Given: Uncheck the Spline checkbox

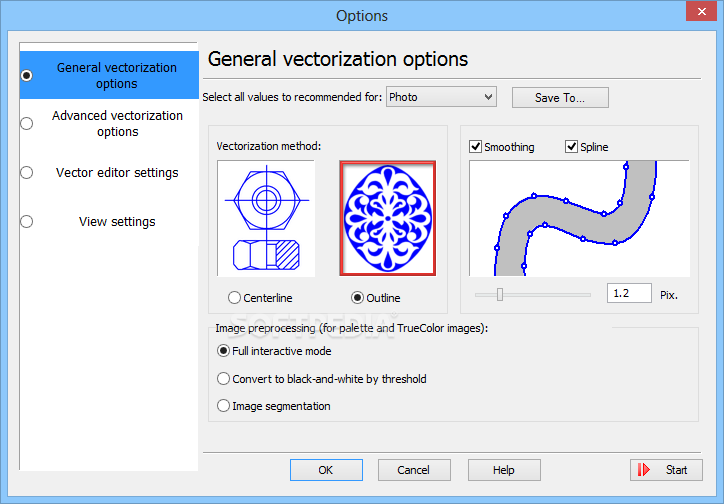Looking at the screenshot, I should (x=571, y=147).
